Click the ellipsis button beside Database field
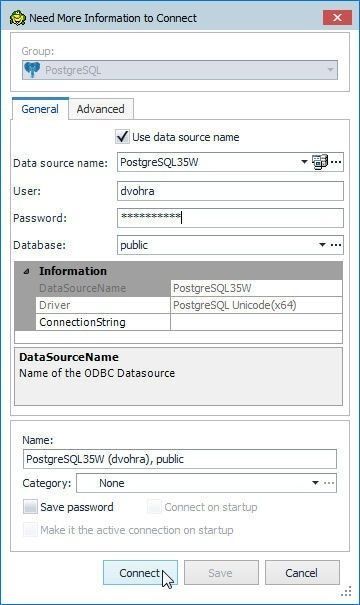This screenshot has height=605, width=360. (x=336, y=245)
